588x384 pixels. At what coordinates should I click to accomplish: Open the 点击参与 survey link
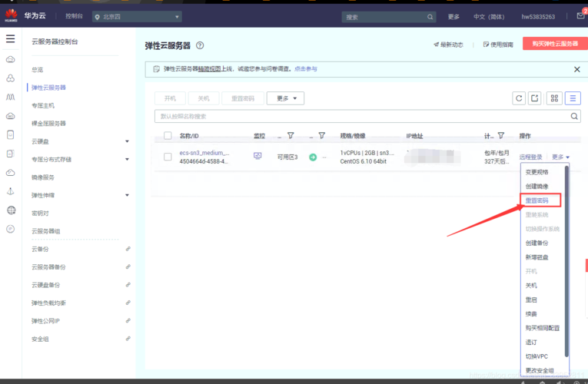coord(306,69)
